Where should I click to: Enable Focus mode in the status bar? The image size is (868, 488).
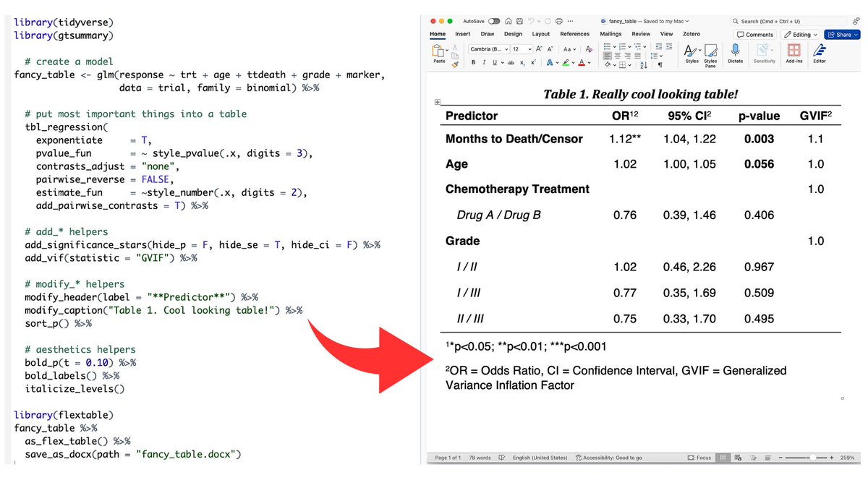pyautogui.click(x=700, y=457)
